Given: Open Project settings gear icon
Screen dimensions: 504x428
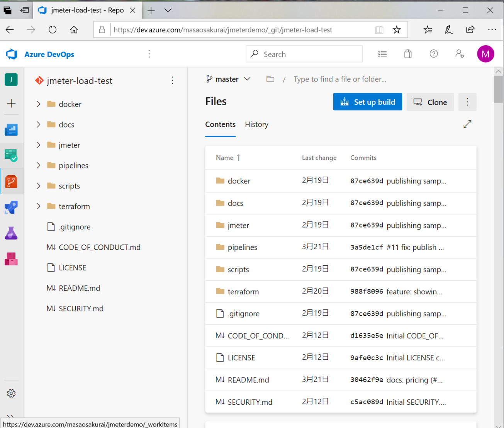Looking at the screenshot, I should pos(11,393).
